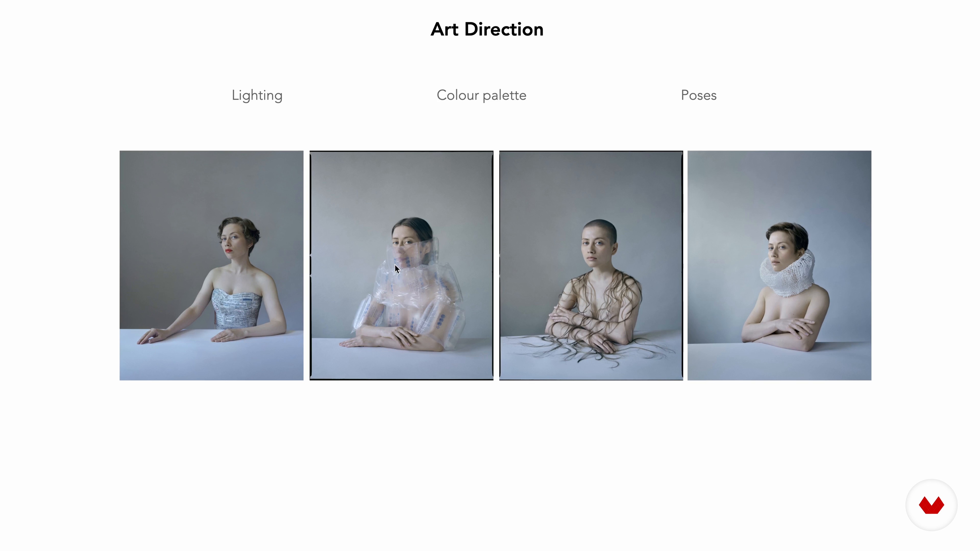980x551 pixels.
Task: Open the newspaper corset portrait photo
Action: (x=212, y=265)
